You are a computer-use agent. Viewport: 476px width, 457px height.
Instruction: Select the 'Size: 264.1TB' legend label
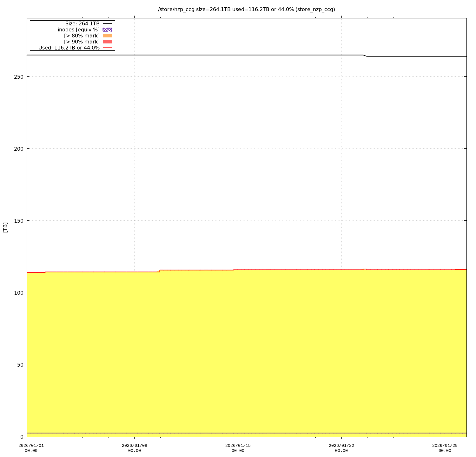[x=82, y=23]
